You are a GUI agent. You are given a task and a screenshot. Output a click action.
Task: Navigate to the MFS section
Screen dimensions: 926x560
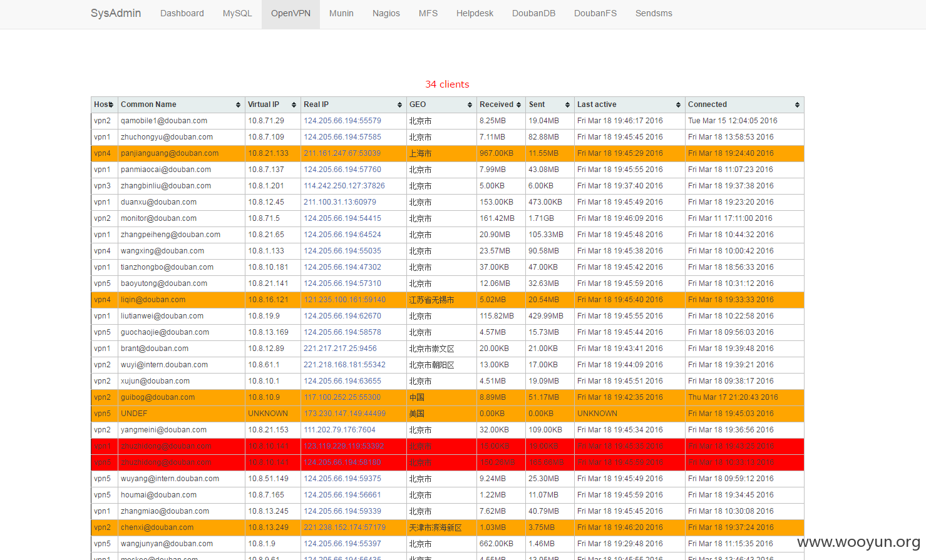coord(428,13)
